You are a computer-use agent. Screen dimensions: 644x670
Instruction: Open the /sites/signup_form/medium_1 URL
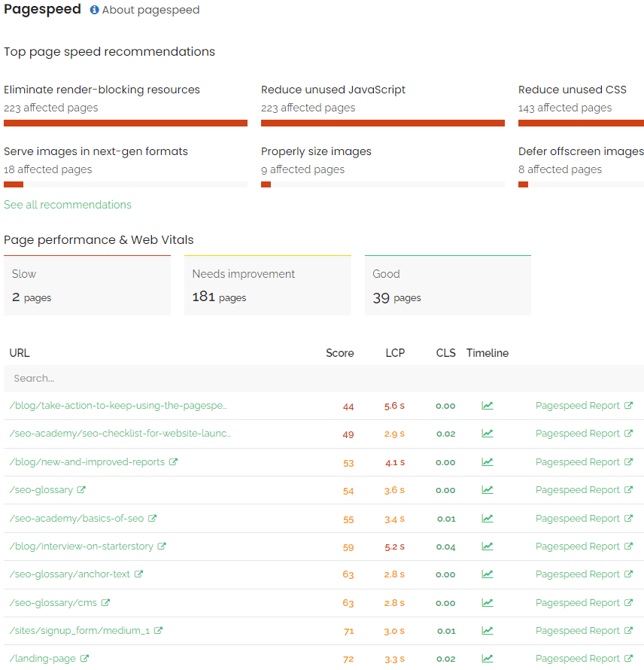(x=80, y=630)
